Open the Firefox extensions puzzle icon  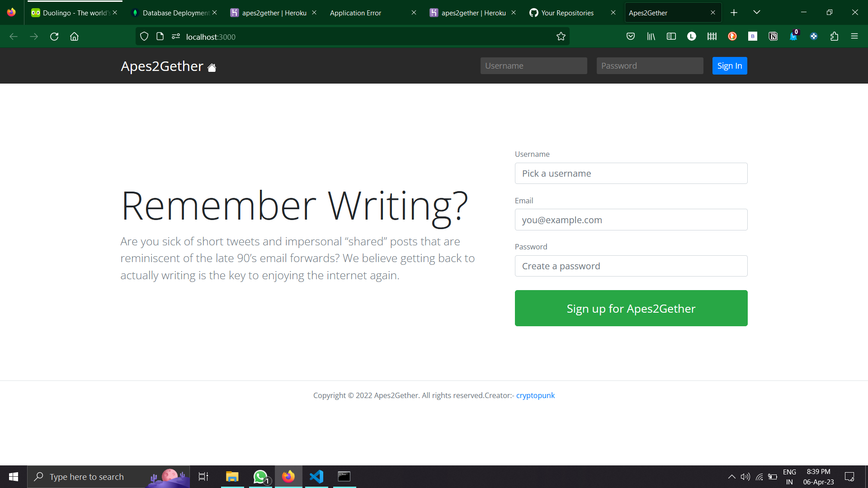[x=834, y=37]
